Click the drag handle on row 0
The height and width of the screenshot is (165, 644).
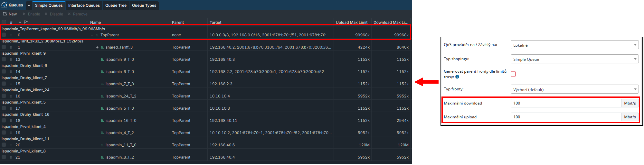pyautogui.click(x=11, y=35)
